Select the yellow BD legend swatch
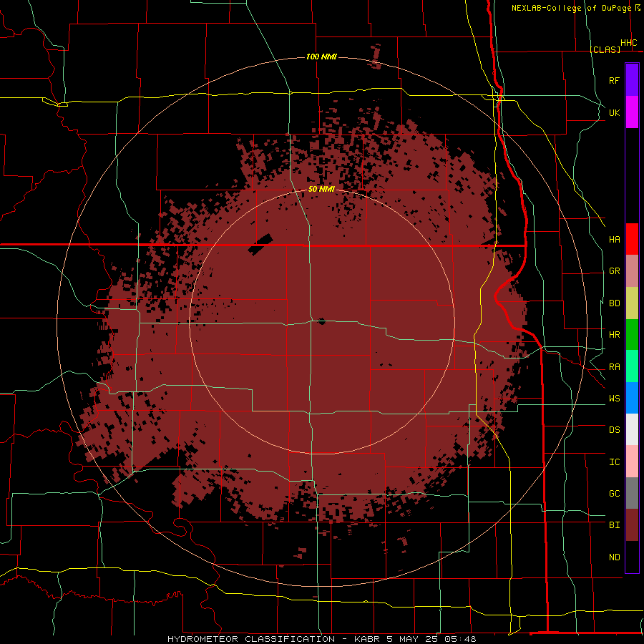Screen dimensions: 644x644 click(632, 303)
